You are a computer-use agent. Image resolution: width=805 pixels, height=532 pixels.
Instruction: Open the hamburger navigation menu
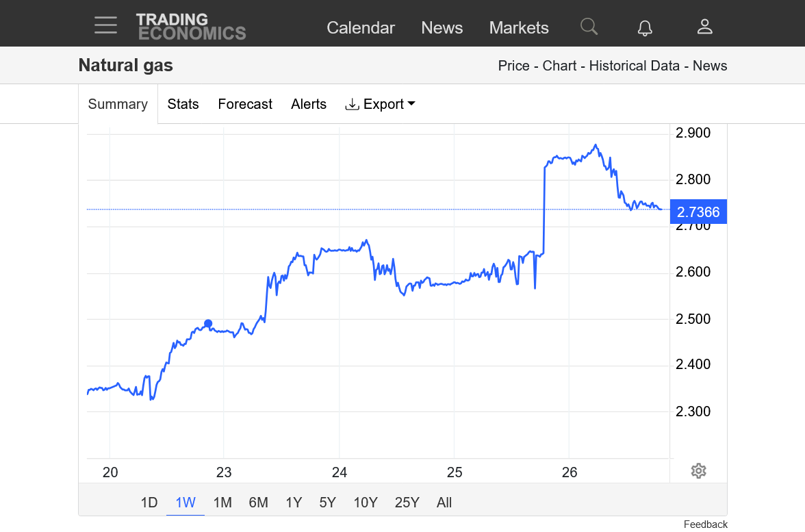pyautogui.click(x=105, y=25)
